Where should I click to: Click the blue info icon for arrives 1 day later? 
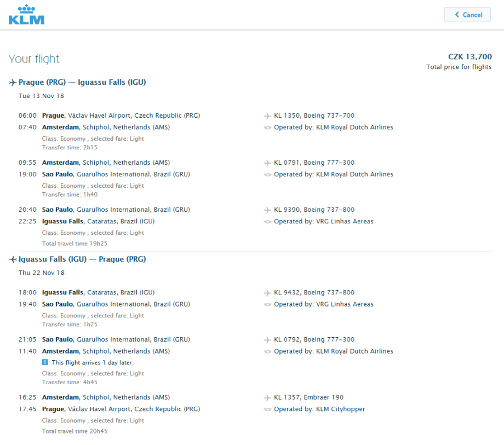[x=45, y=362]
